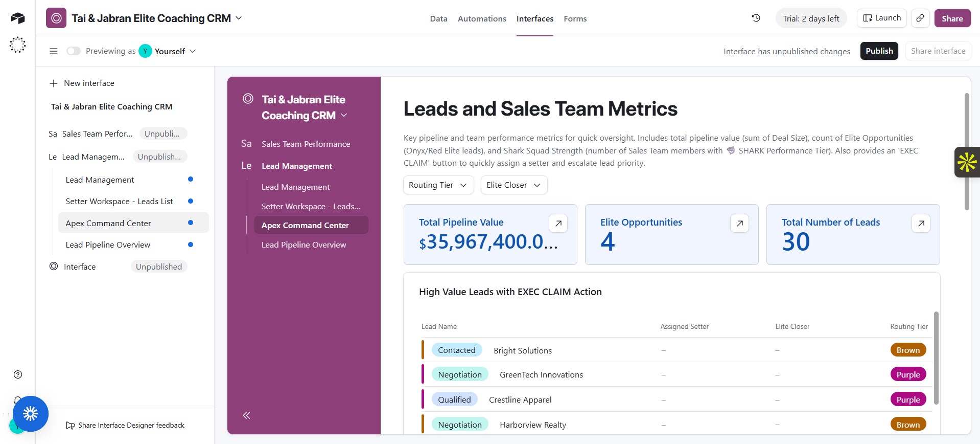
Task: Open the Airtable home logo
Action: pos(18,18)
